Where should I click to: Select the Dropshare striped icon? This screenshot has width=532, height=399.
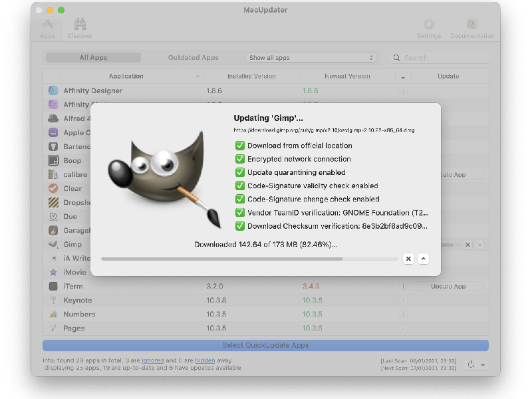(53, 202)
